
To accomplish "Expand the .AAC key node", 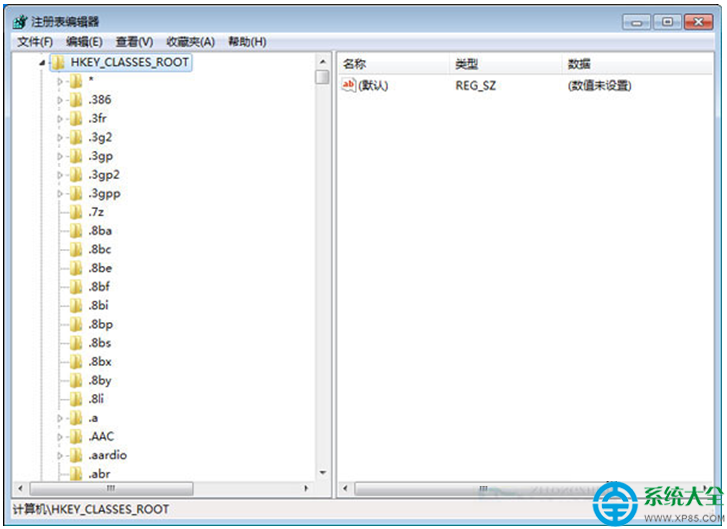I will pos(60,437).
